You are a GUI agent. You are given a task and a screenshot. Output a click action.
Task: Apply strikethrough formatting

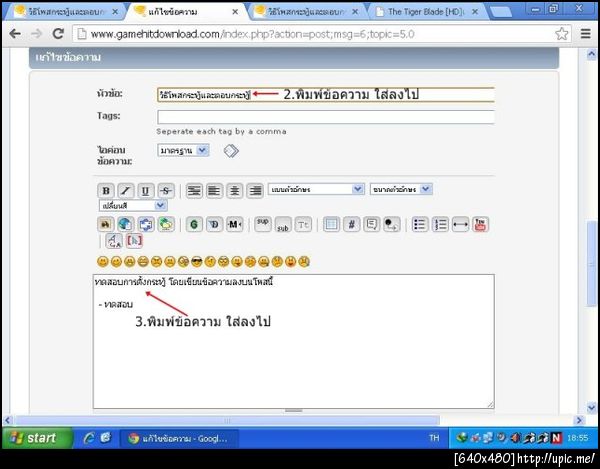pyautogui.click(x=165, y=191)
